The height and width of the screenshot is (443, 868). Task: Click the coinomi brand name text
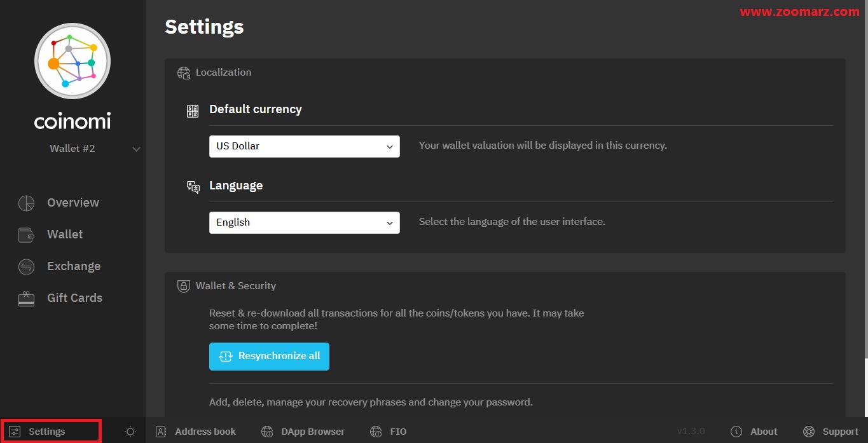pos(72,121)
